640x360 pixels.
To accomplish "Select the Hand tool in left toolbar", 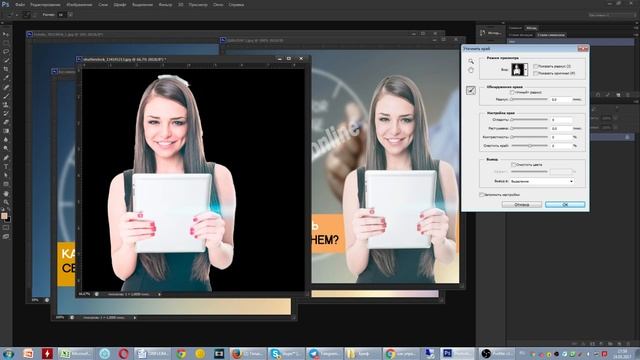I will coord(6,193).
